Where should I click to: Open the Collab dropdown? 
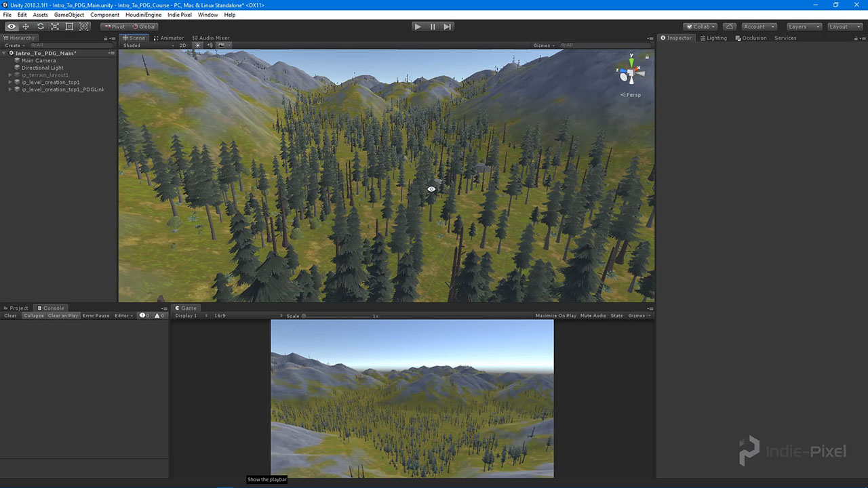pyautogui.click(x=701, y=26)
